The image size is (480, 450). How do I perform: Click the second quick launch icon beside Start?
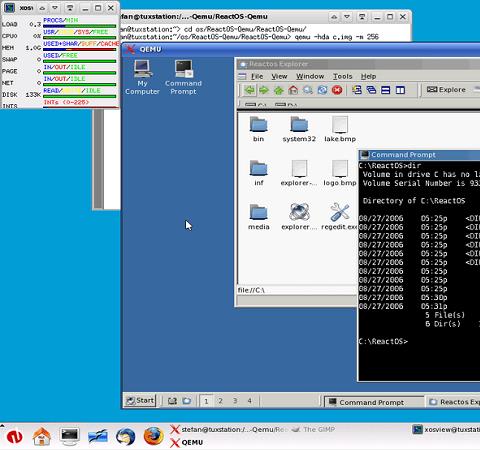point(187,401)
